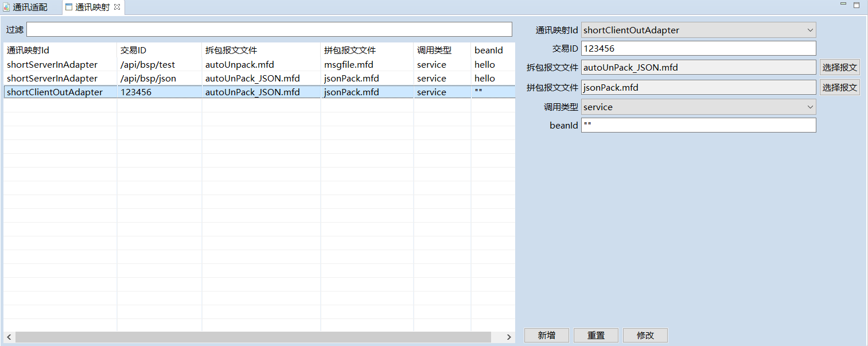Click the 过滤 filter text field
This screenshot has width=868, height=346.
point(268,29)
